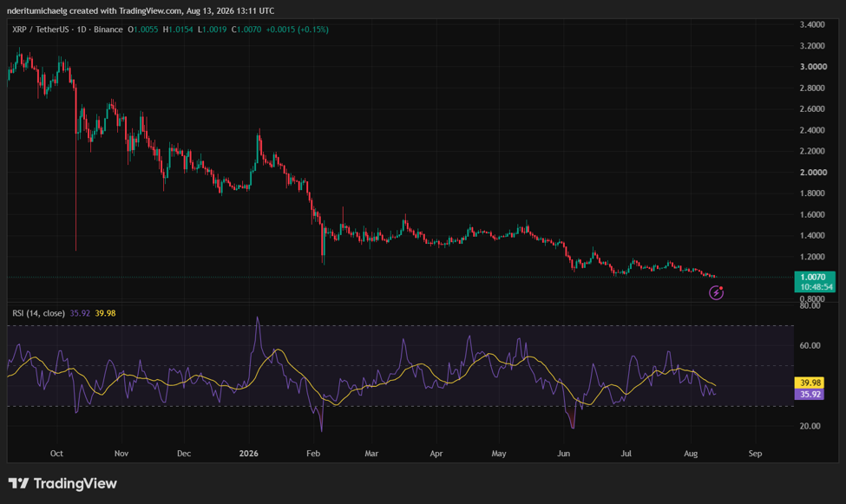The height and width of the screenshot is (504, 846).
Task: Click the 1.2000 price axis label
Action: [812, 257]
